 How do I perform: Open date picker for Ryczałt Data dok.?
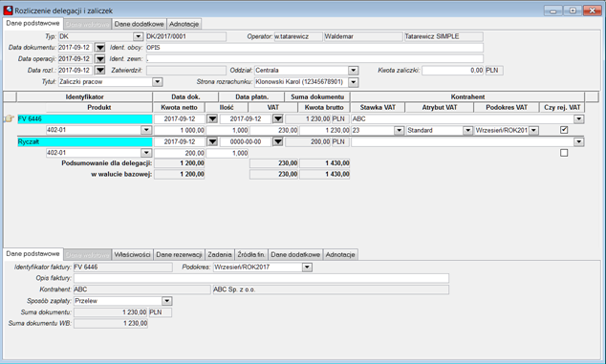pyautogui.click(x=212, y=141)
